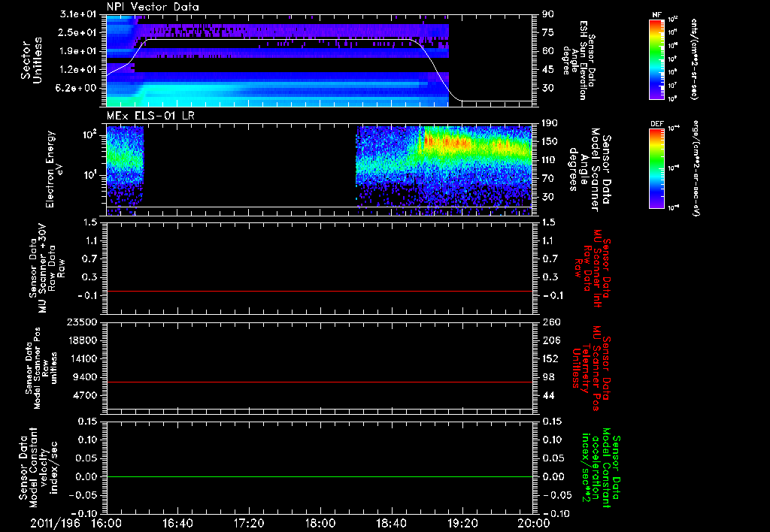Click the "17:20" time axis label
The height and width of the screenshot is (532, 770).
point(249,523)
